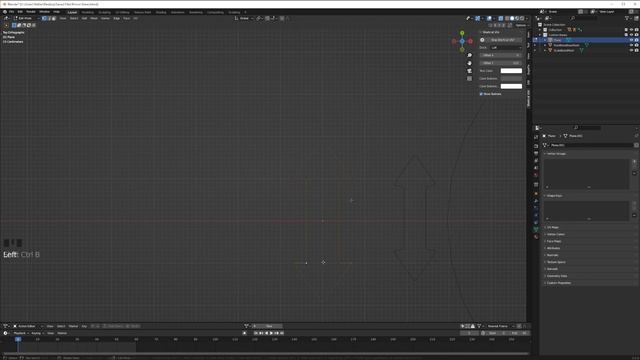The height and width of the screenshot is (360, 640).
Task: Click the Rendered shading icon
Action: tap(522, 18)
